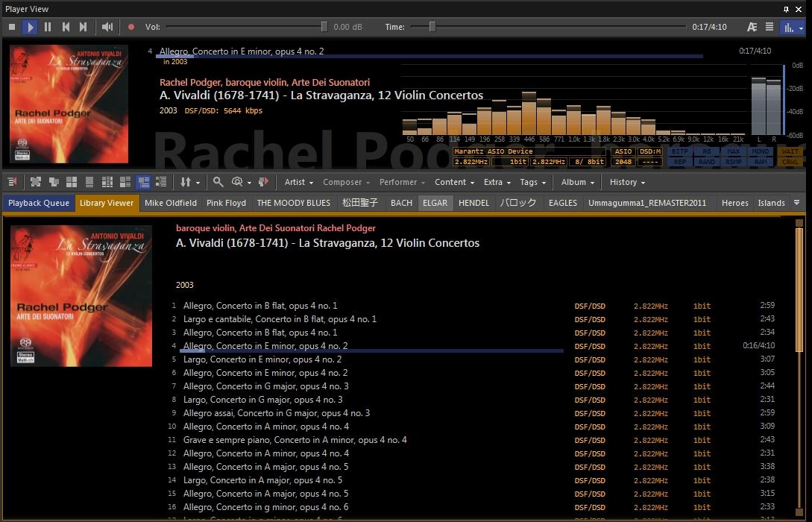Toggle the MAX indicator

[733, 151]
